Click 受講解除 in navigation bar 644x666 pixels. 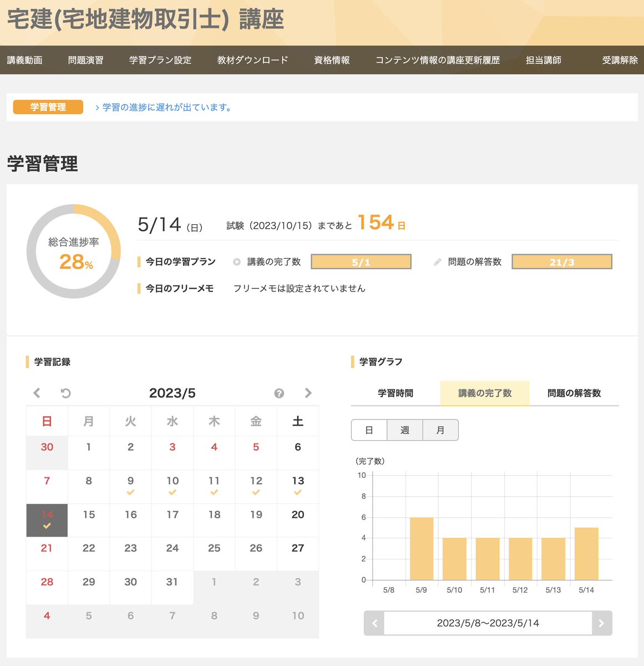point(620,60)
